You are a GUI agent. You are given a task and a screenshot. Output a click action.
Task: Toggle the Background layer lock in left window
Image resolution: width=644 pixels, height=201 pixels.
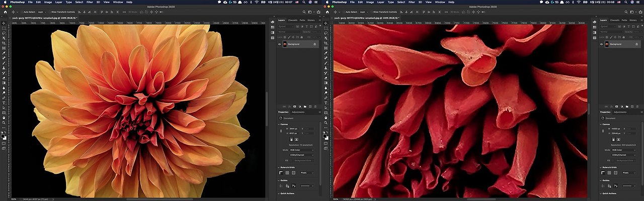(314, 44)
